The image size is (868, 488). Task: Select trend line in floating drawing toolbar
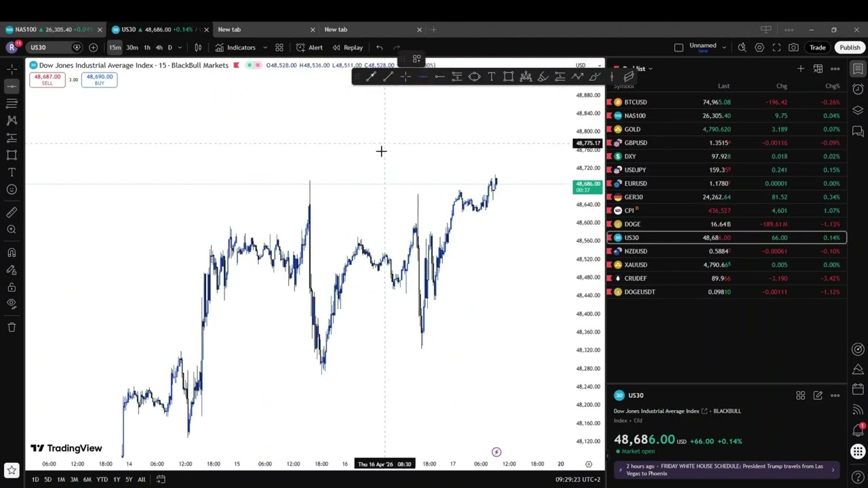pos(388,77)
